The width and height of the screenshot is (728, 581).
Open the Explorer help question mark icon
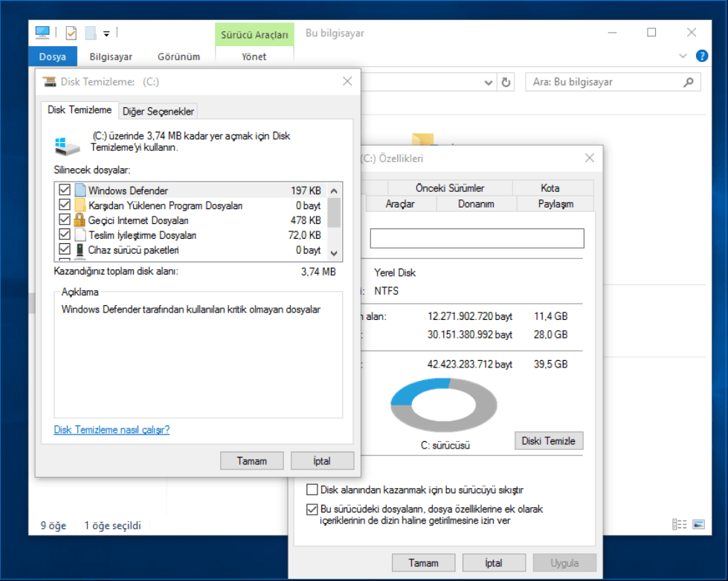[702, 56]
